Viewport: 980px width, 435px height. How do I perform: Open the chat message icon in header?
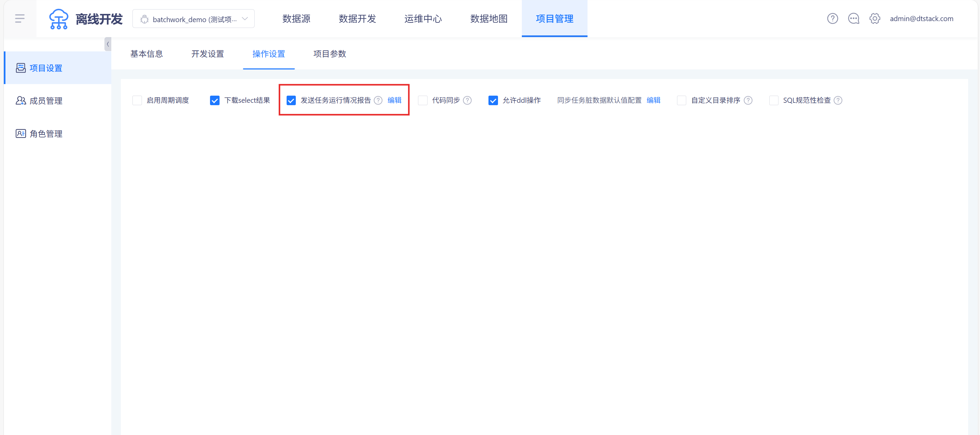tap(853, 18)
